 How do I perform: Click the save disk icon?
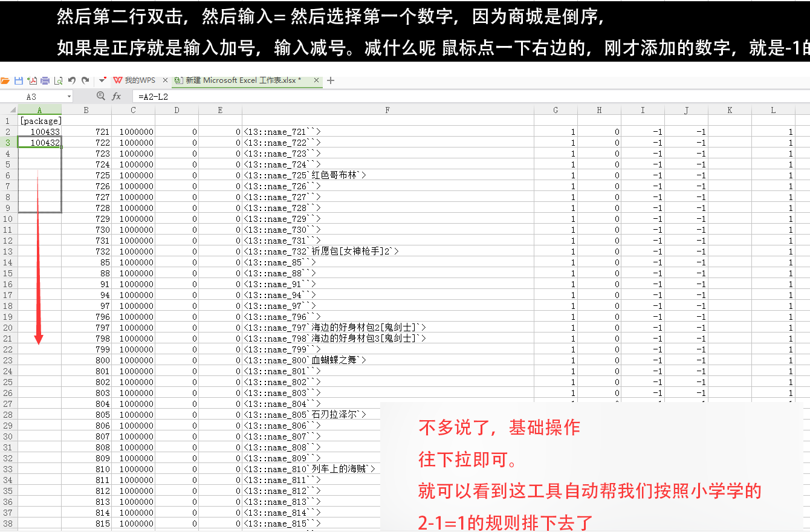click(x=19, y=80)
